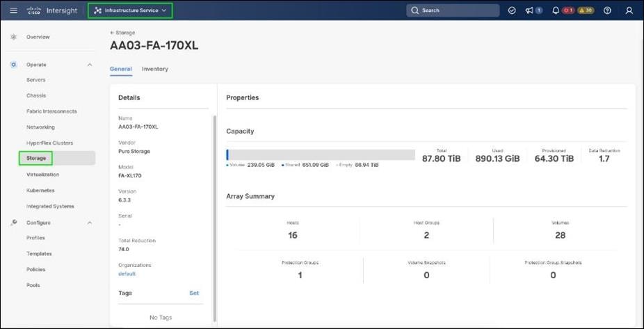Viewport: 644px width, 329px height.
Task: Click the Version value 6.3.3
Action: click(x=124, y=200)
